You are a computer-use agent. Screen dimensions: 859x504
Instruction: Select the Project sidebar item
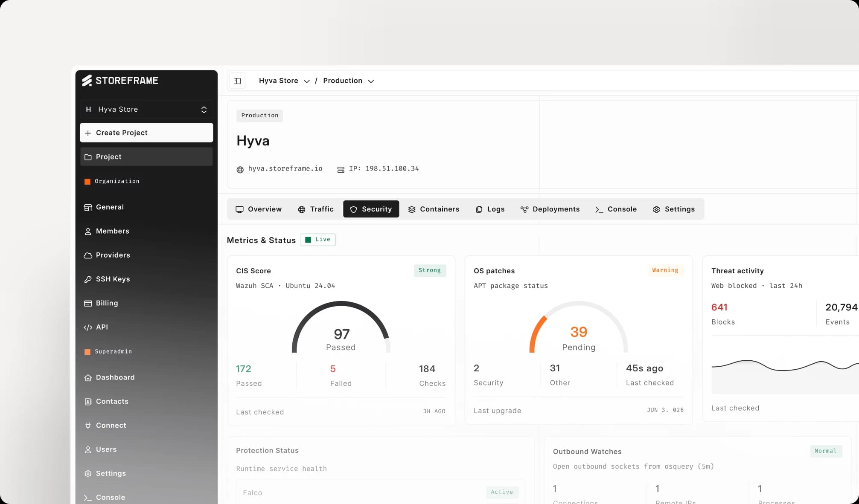tap(146, 157)
